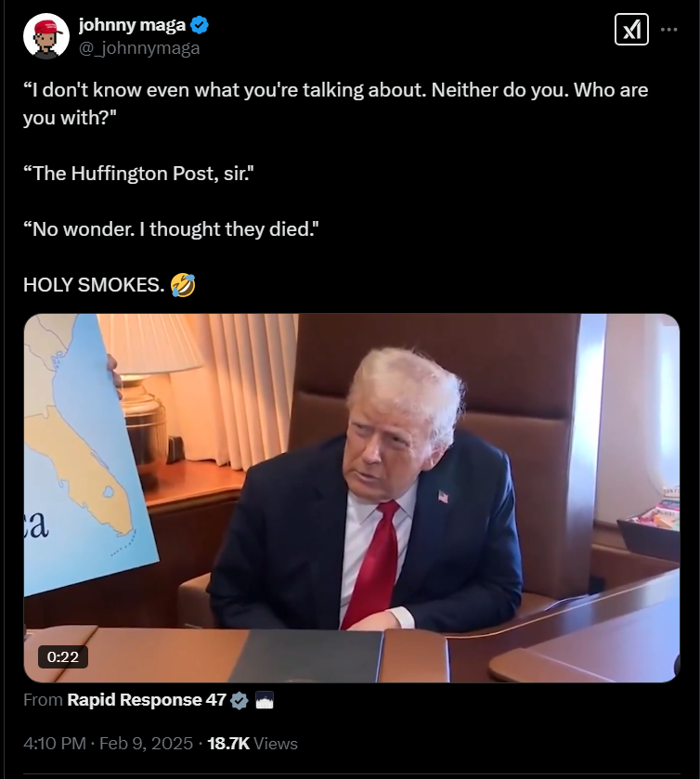This screenshot has width=700, height=779.
Task: Click the laughing emoji after HOLY SMOKES
Action: [183, 285]
